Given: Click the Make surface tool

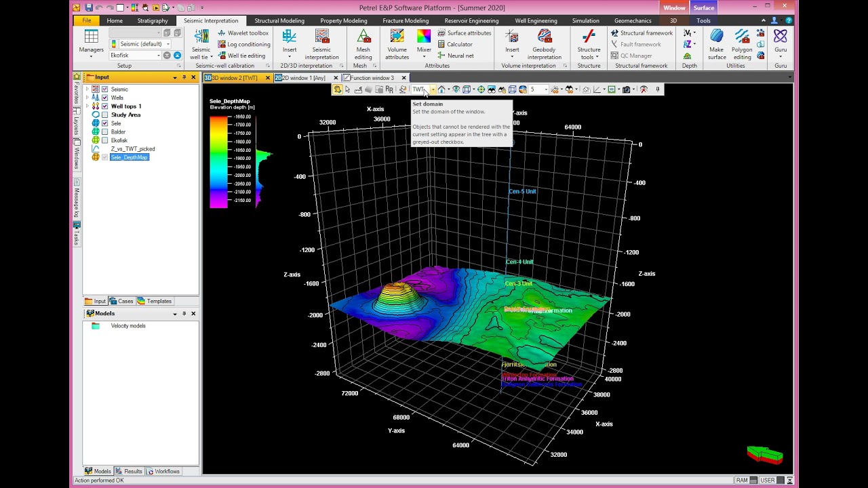Looking at the screenshot, I should (x=717, y=45).
